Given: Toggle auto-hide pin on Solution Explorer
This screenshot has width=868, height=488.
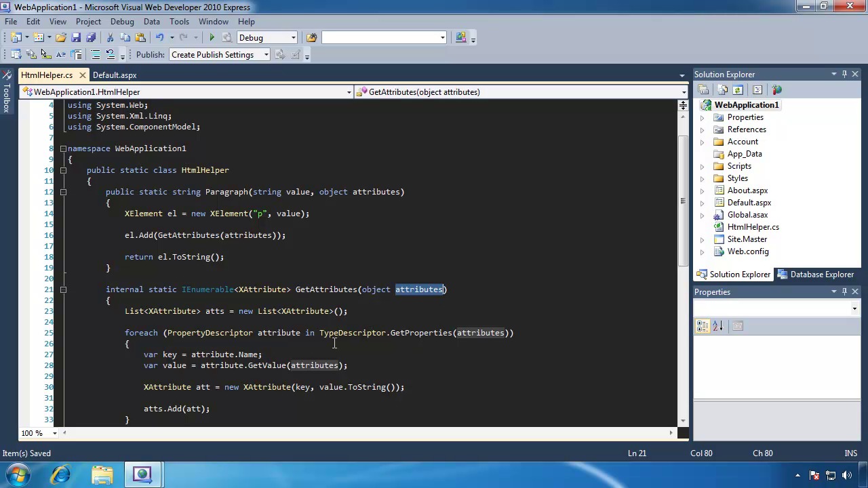Looking at the screenshot, I should tap(844, 74).
